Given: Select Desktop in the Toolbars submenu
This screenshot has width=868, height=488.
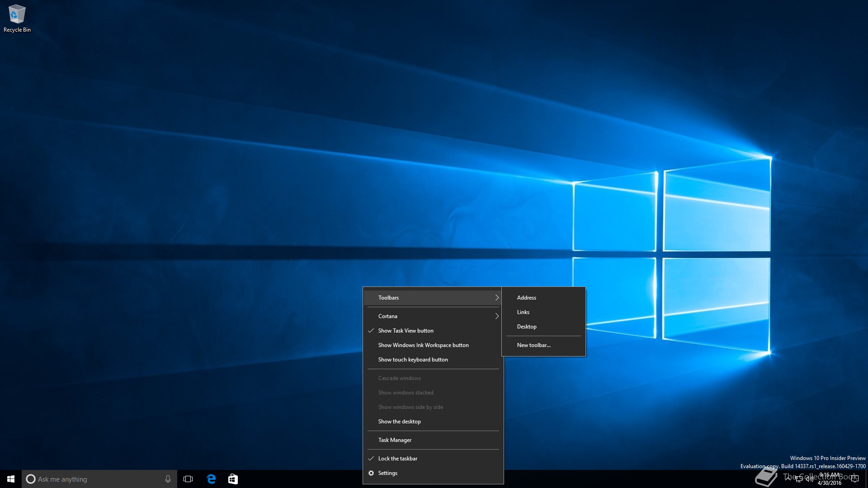Looking at the screenshot, I should pos(543,327).
